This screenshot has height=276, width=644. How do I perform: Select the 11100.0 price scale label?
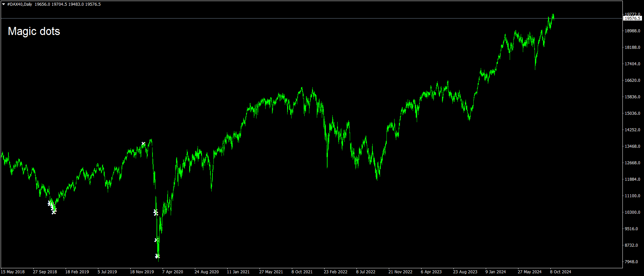(x=633, y=196)
